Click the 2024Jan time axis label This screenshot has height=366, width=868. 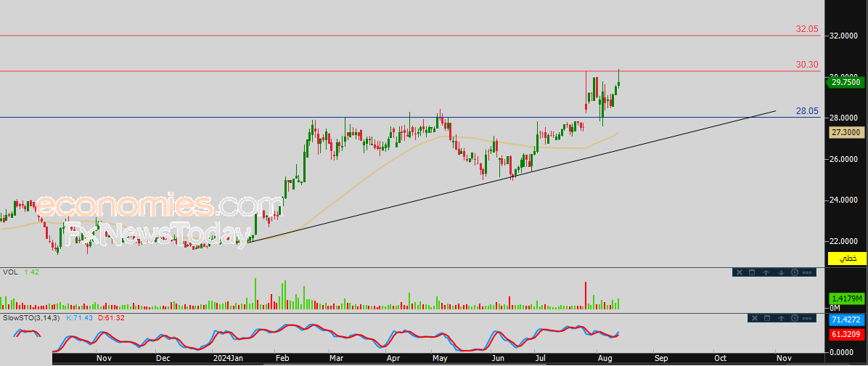point(227,359)
